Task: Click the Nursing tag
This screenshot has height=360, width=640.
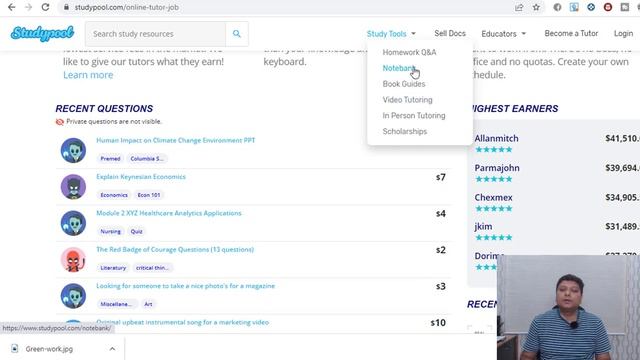Action: [110, 231]
